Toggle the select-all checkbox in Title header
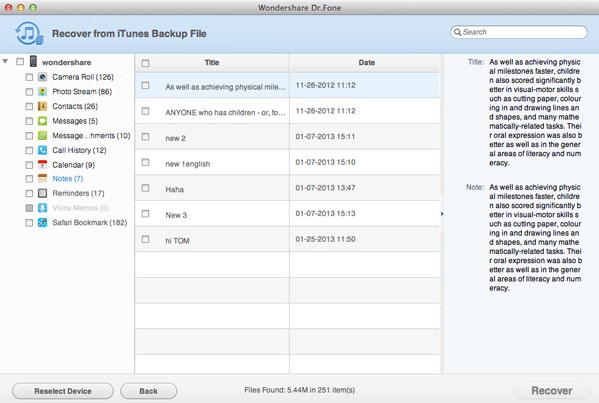Image resolution: width=599 pixels, height=403 pixels. pyautogui.click(x=145, y=63)
